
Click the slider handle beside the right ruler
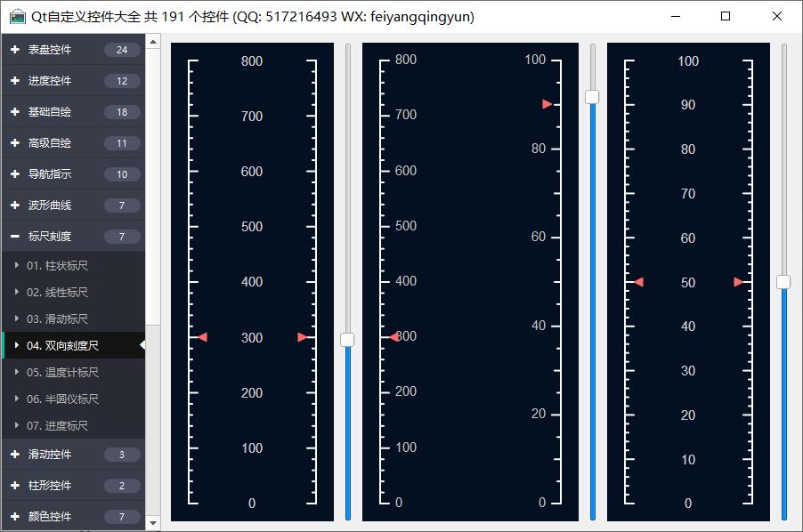pyautogui.click(x=783, y=282)
